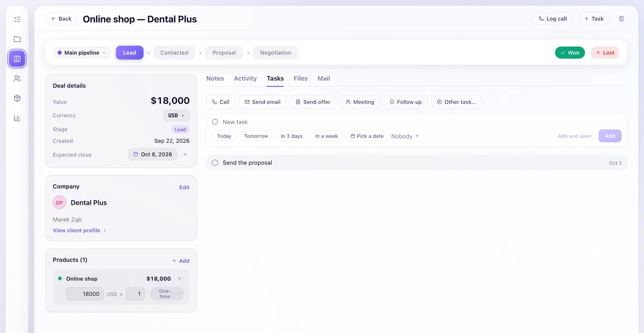This screenshot has width=644, height=333.
Task: Open the USD currency dropdown
Action: coord(176,115)
